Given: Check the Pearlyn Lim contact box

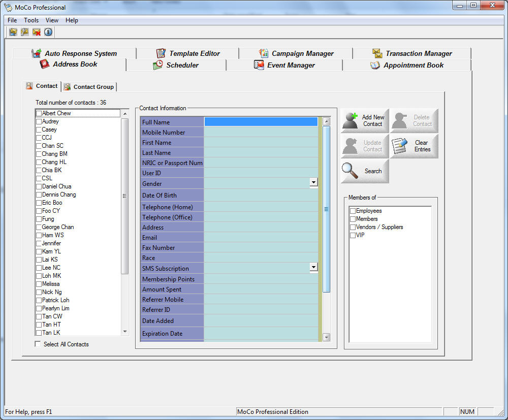Looking at the screenshot, I should coord(39,308).
